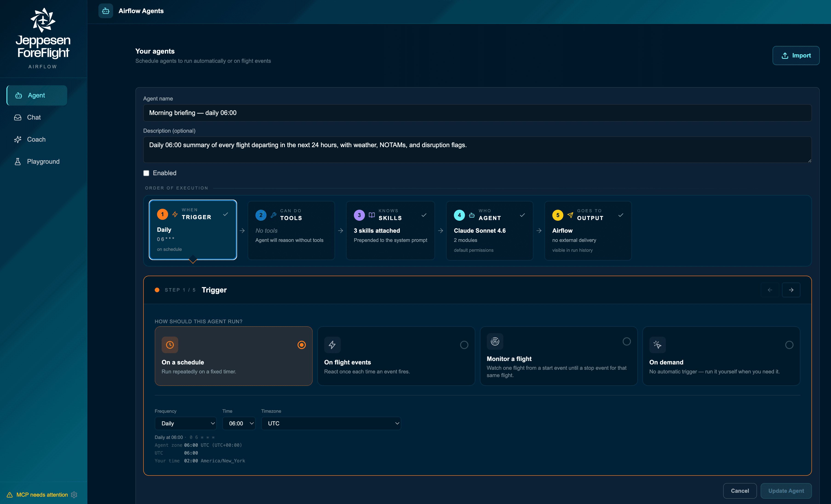
Task: Open MCP settings gear icon
Action: (x=74, y=495)
